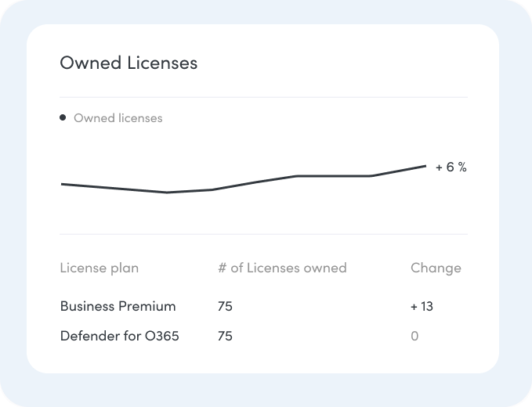Click the divider line above the license table
This screenshot has height=407, width=532.
[263, 234]
